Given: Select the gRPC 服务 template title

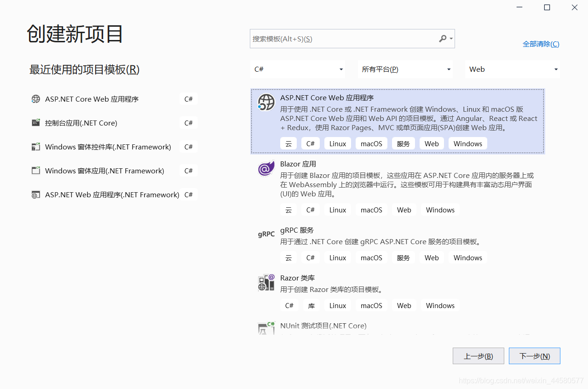Looking at the screenshot, I should (297, 230).
